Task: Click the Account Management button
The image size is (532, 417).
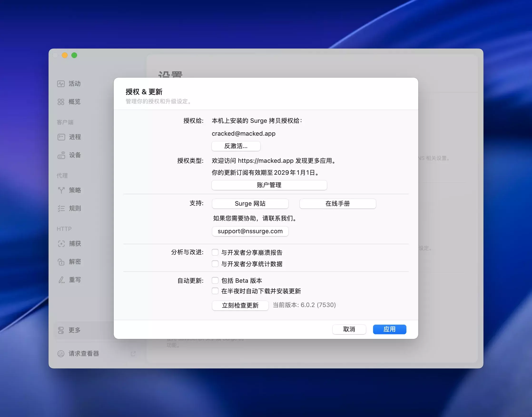Action: [269, 185]
